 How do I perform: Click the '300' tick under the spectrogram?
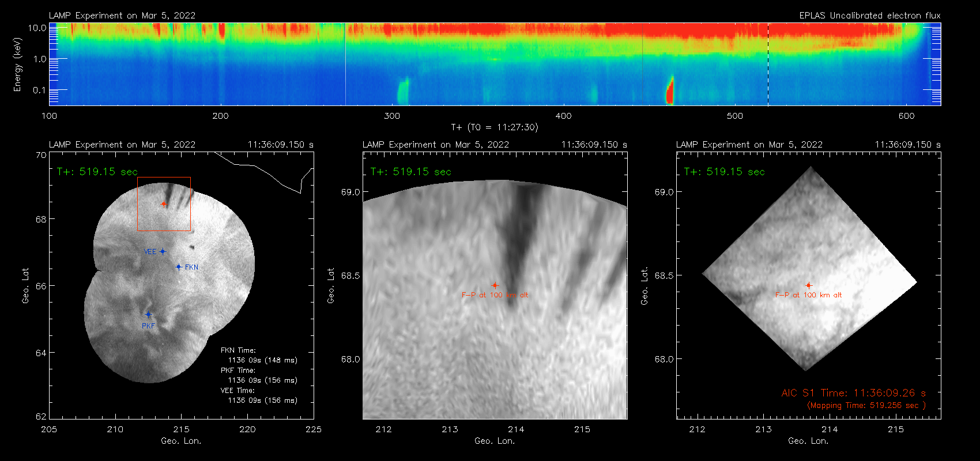(392, 116)
